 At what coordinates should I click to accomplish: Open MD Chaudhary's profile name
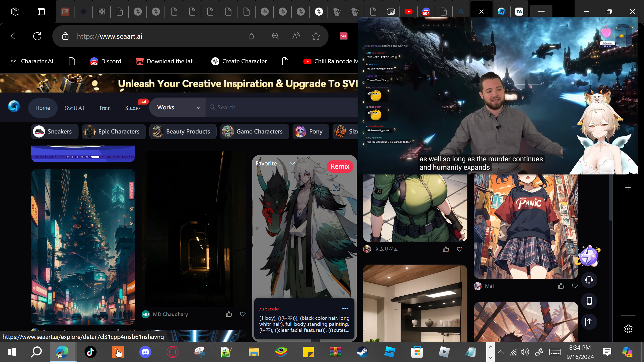[170, 314]
